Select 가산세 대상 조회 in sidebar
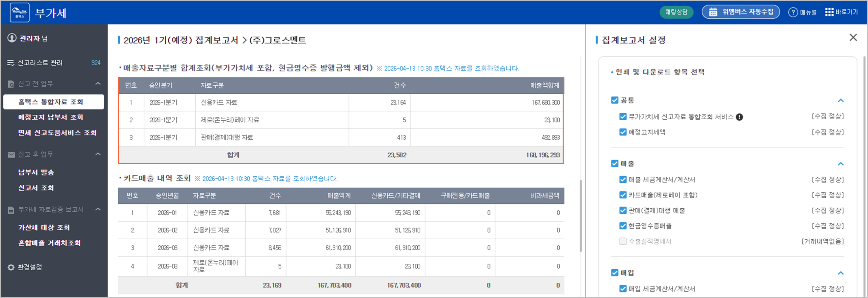Screen dimensions: 868x298 pos(44,227)
